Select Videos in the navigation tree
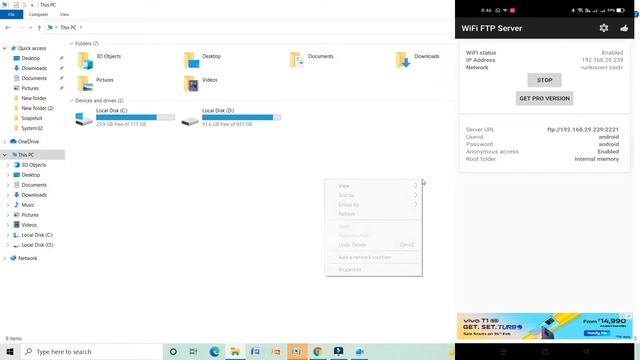640x360 pixels. click(29, 225)
